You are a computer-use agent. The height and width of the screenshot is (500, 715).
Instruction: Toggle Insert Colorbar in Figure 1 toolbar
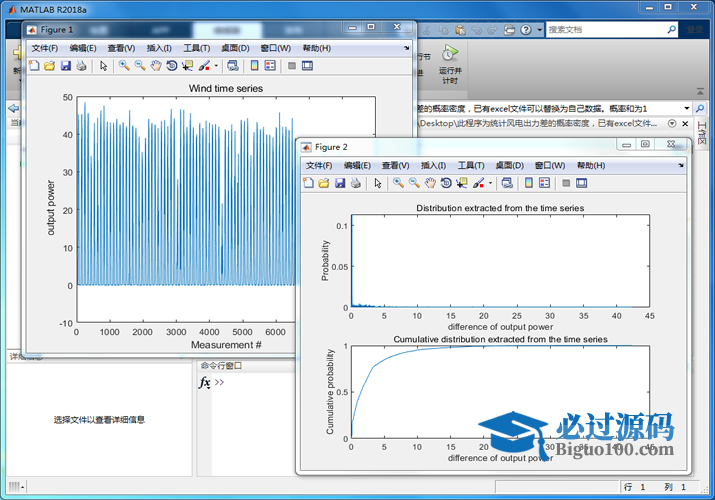coord(254,66)
